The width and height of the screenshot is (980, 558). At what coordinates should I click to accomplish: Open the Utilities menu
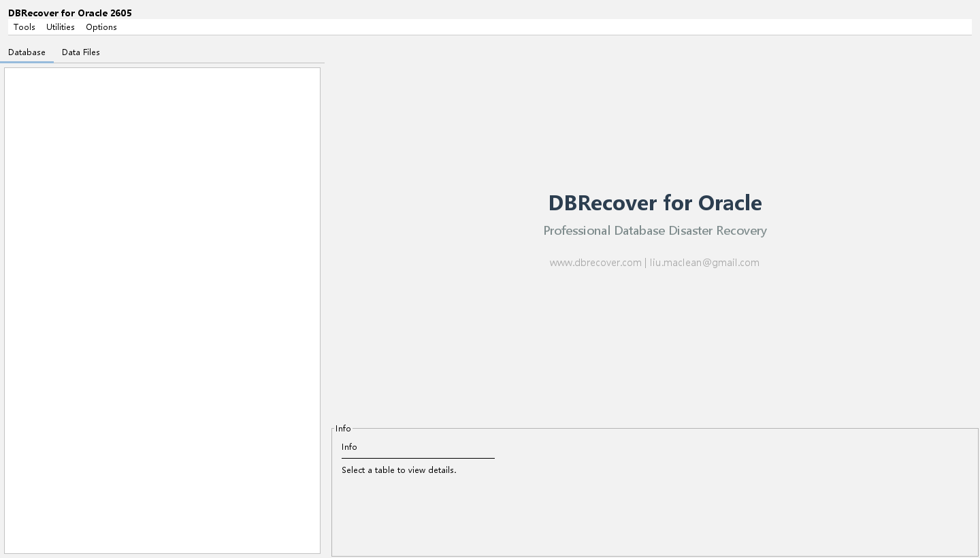point(61,27)
